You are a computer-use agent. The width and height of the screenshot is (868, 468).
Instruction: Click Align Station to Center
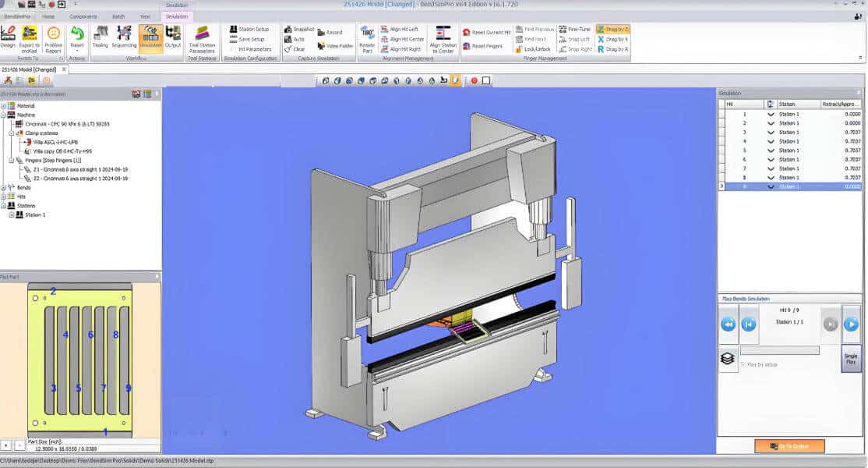pos(443,39)
